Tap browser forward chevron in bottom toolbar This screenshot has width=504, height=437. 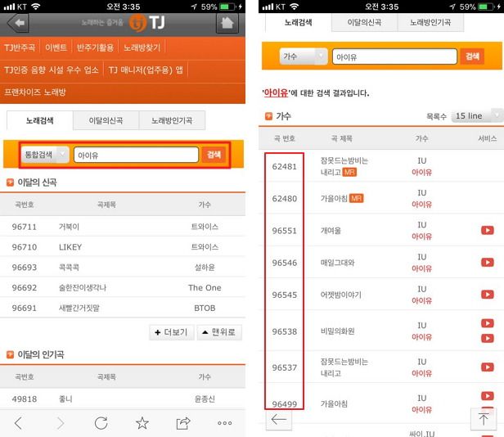click(60, 423)
